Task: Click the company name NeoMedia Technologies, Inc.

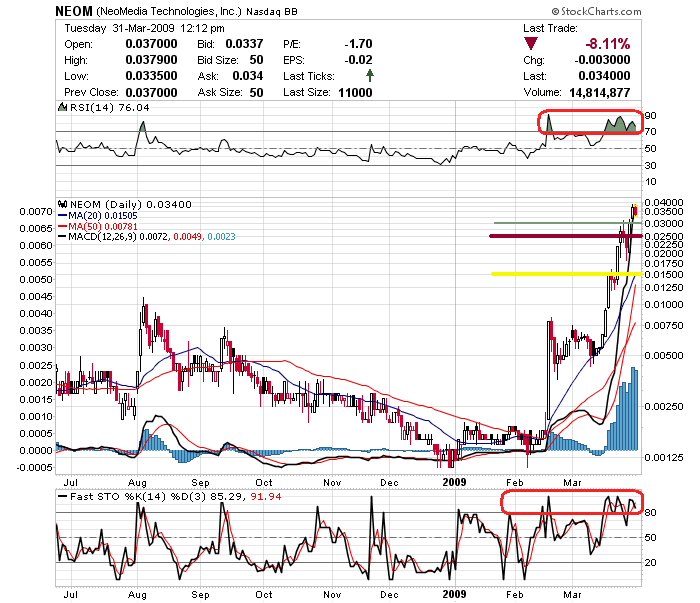Action: 169,11
